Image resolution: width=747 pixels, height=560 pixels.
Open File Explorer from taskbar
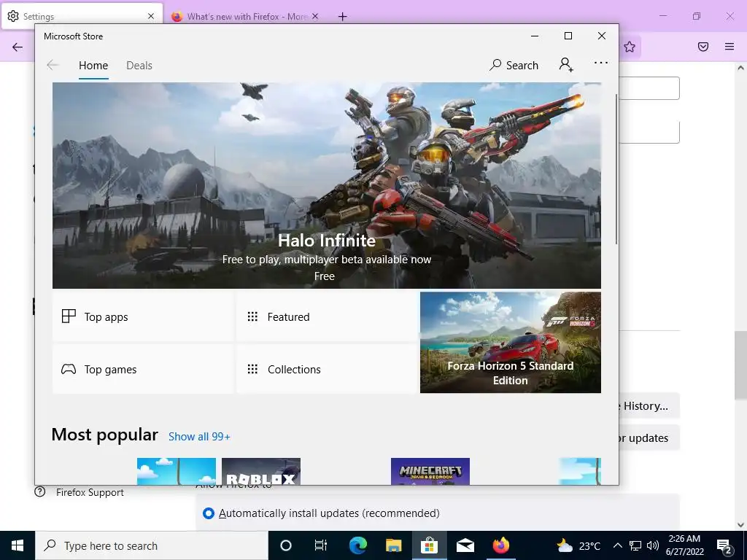[393, 545]
